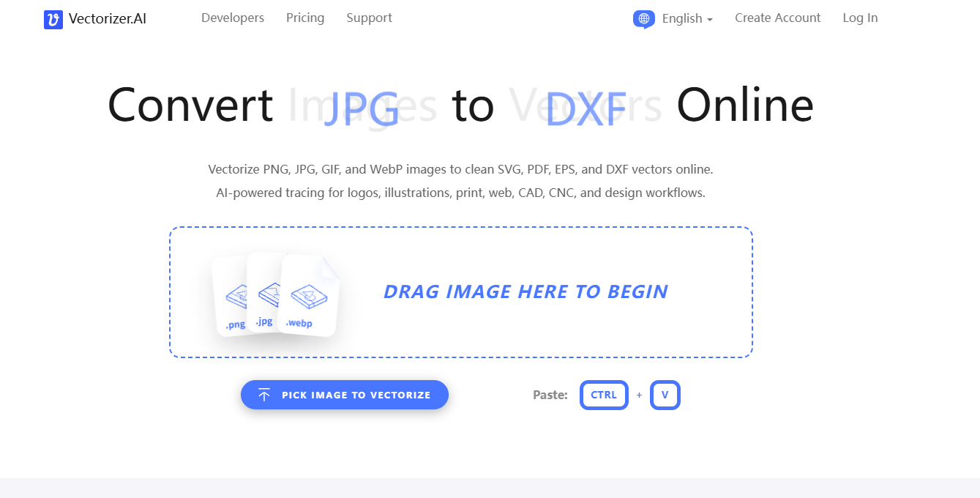Viewport: 980px width, 498px height.
Task: Click the upload arrow icon on the pick button
Action: tap(264, 395)
